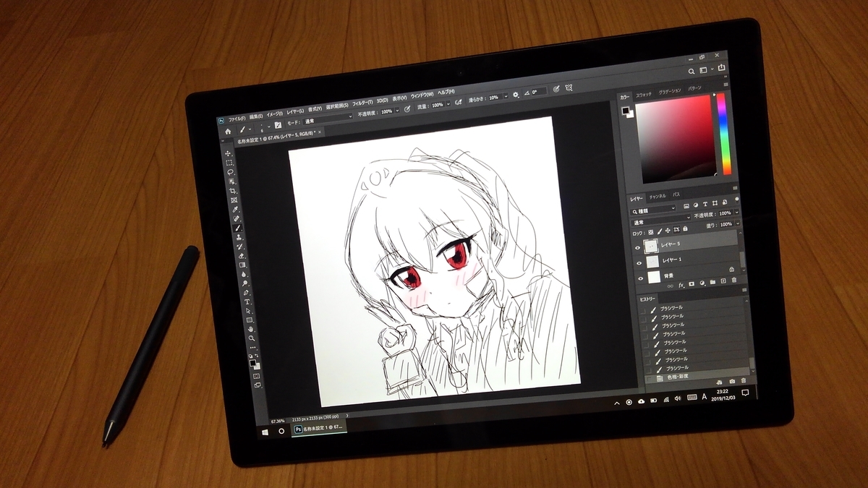Open the ウィンドウ(W) menu
Screen dimensions: 868x488
click(422, 95)
